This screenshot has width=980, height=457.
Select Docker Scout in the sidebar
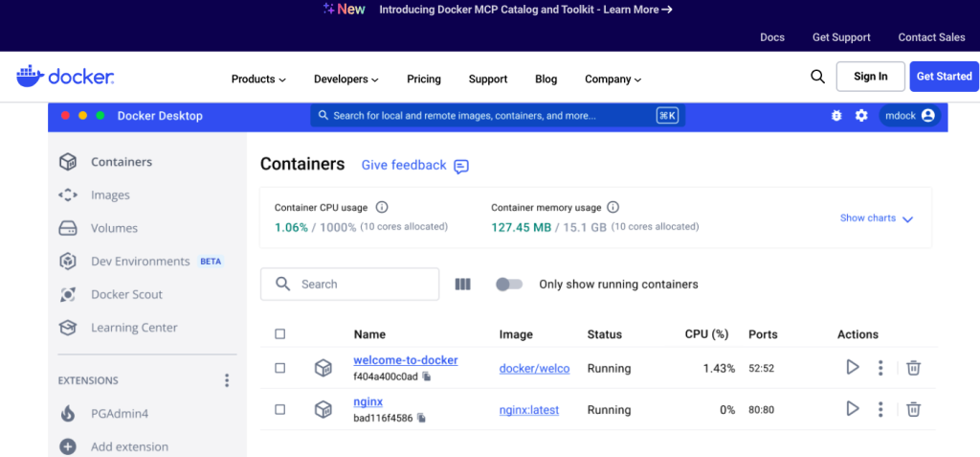click(x=127, y=294)
